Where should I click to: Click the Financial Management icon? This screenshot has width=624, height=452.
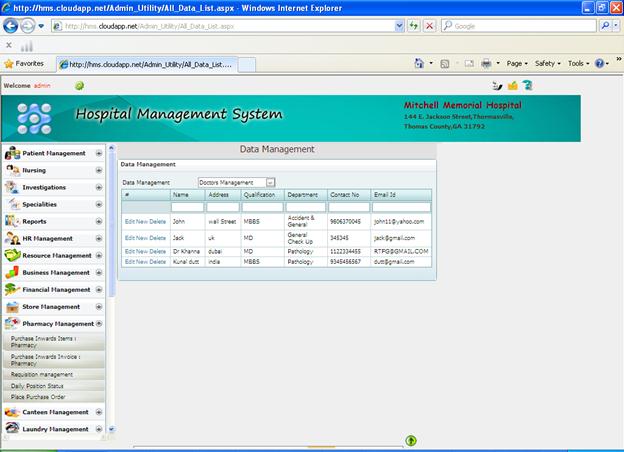[x=12, y=289]
